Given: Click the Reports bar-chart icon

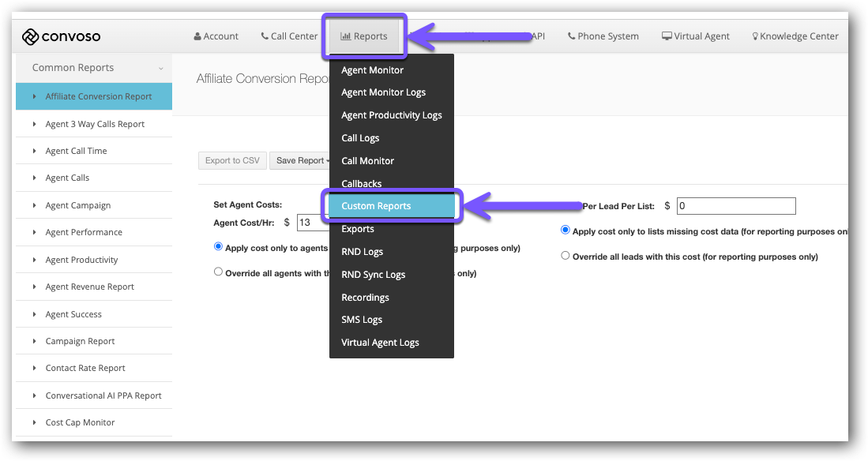Looking at the screenshot, I should [x=348, y=35].
